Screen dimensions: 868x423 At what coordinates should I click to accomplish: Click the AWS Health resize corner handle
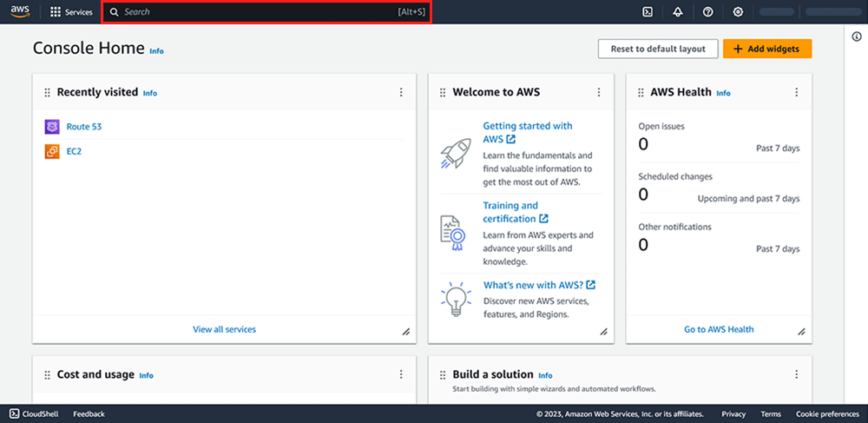(x=801, y=332)
